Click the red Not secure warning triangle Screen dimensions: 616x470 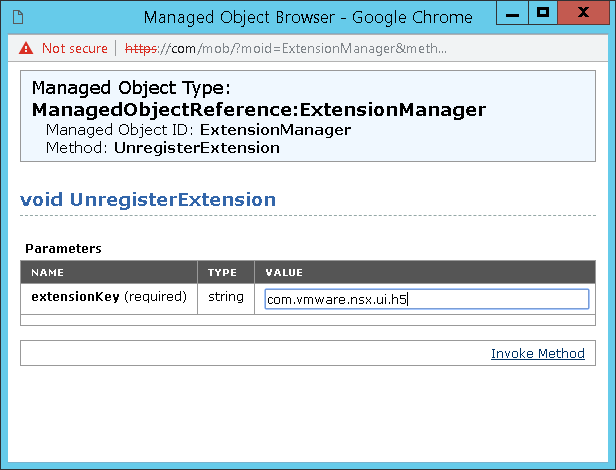point(26,48)
